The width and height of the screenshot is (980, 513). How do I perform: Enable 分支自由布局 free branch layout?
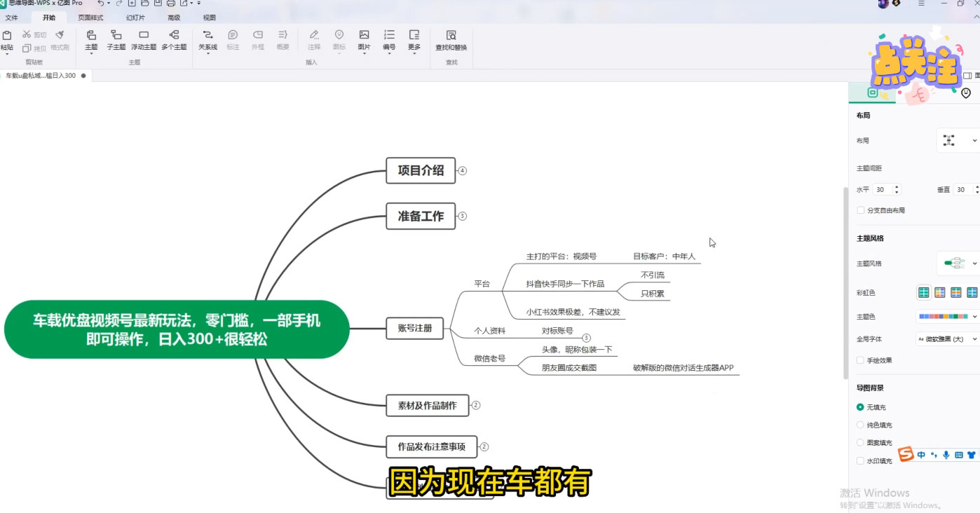coord(860,210)
